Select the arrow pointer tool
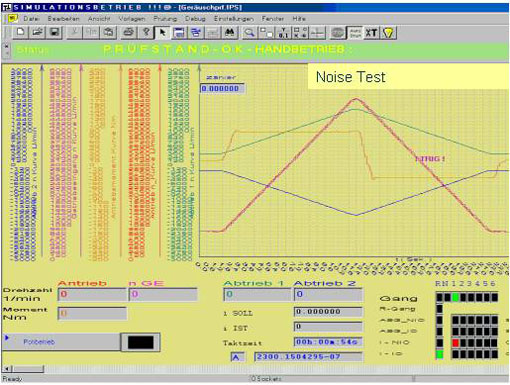The image size is (510, 385). [163, 33]
